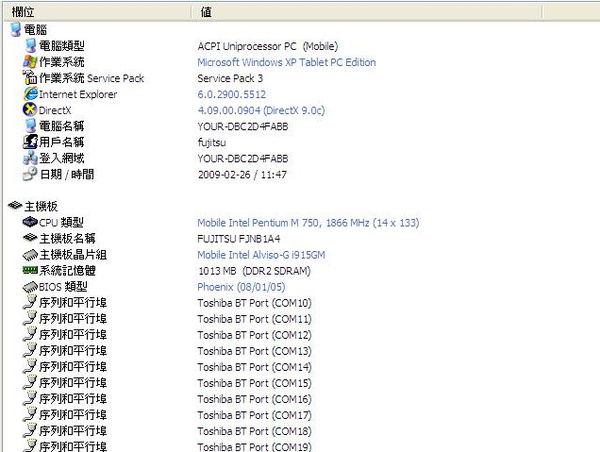Select the 主機板 section label
The image size is (600, 452).
pos(41,206)
